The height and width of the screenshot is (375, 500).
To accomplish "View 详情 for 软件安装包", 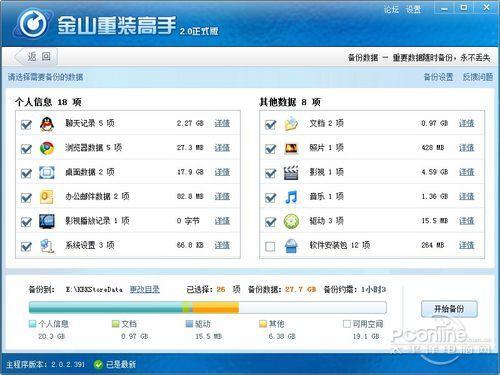I will pyautogui.click(x=466, y=245).
